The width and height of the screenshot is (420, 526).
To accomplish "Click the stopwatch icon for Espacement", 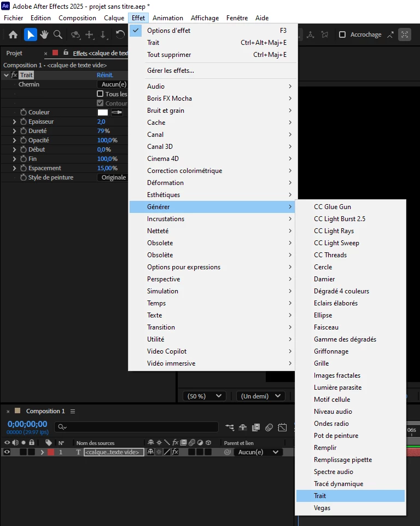I will [x=24, y=168].
